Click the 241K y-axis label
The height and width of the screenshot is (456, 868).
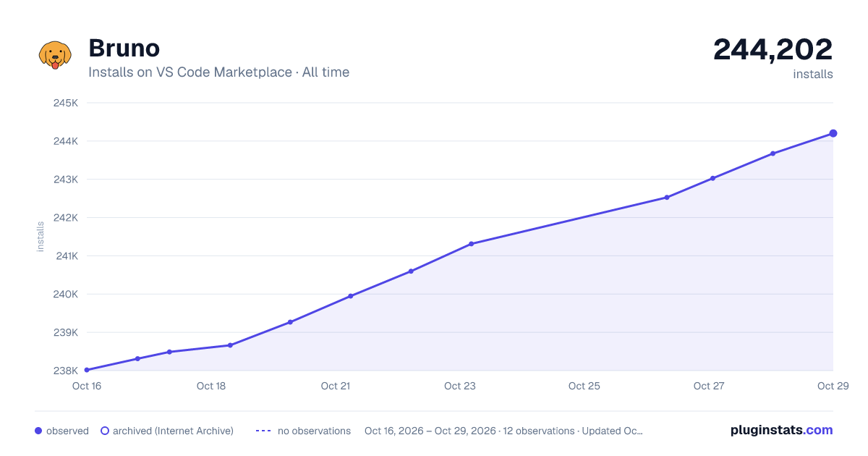[x=66, y=256]
